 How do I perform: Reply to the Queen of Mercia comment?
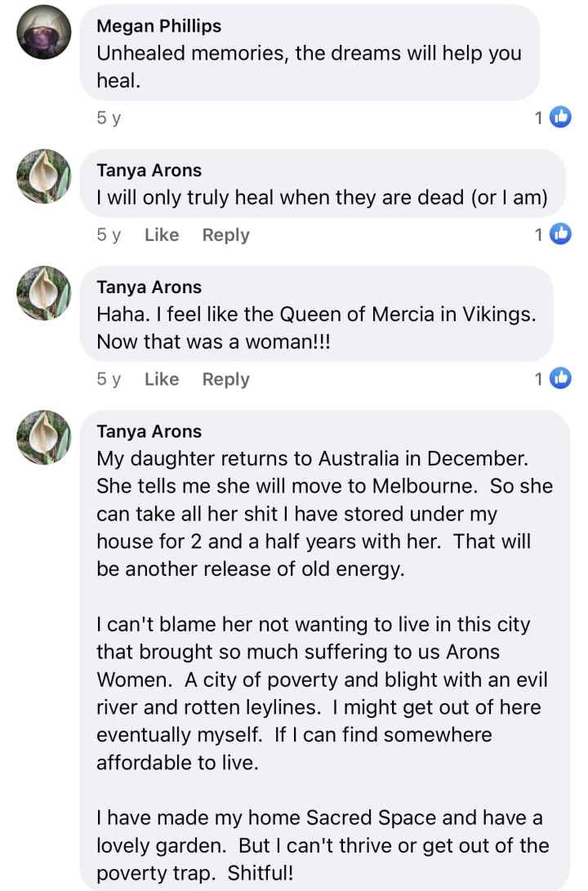[225, 379]
